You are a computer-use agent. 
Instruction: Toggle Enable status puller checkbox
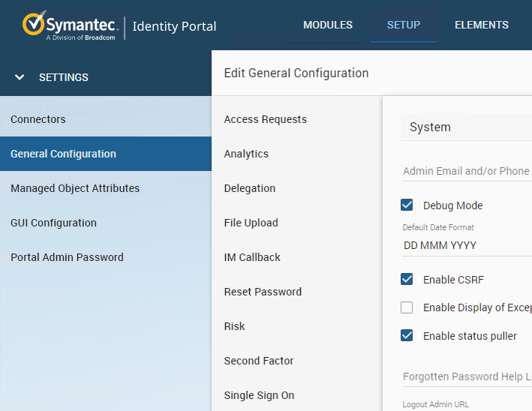[407, 336]
